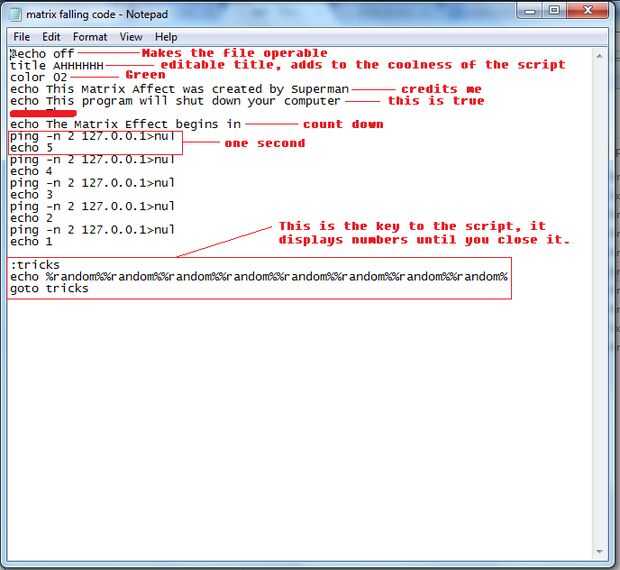Click the ping line above 'echo 1'
The width and height of the screenshot is (620, 570).
tap(92, 230)
